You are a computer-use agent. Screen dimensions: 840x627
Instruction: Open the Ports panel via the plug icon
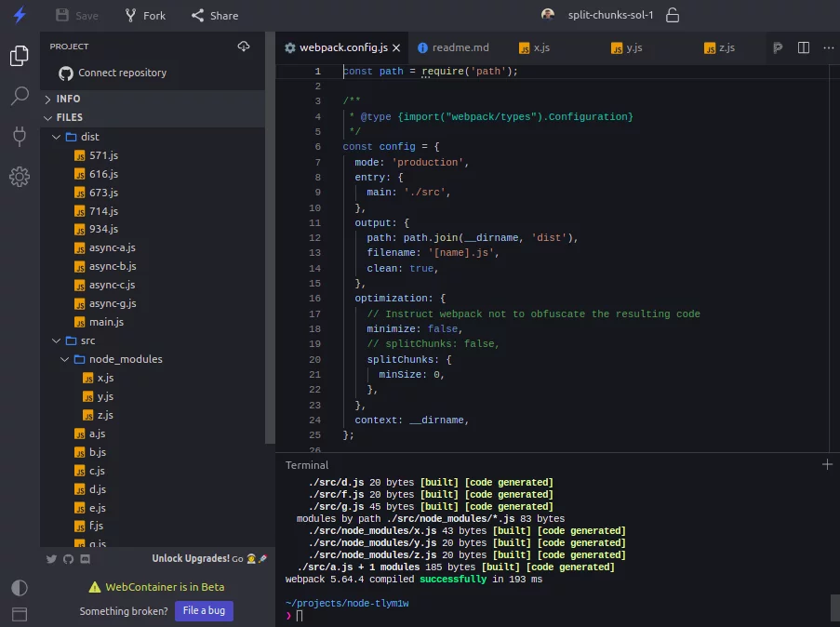(x=20, y=137)
